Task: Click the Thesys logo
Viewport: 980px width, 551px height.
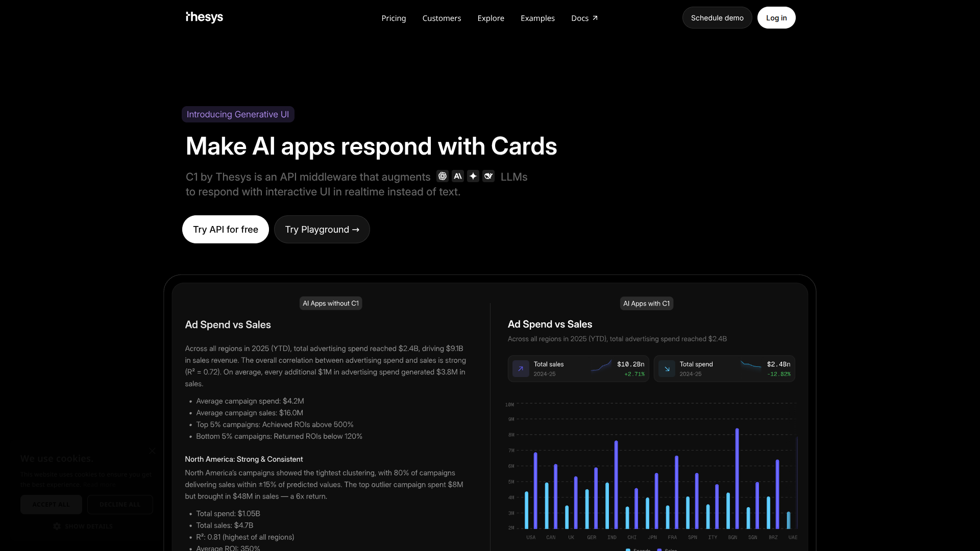Action: tap(204, 17)
